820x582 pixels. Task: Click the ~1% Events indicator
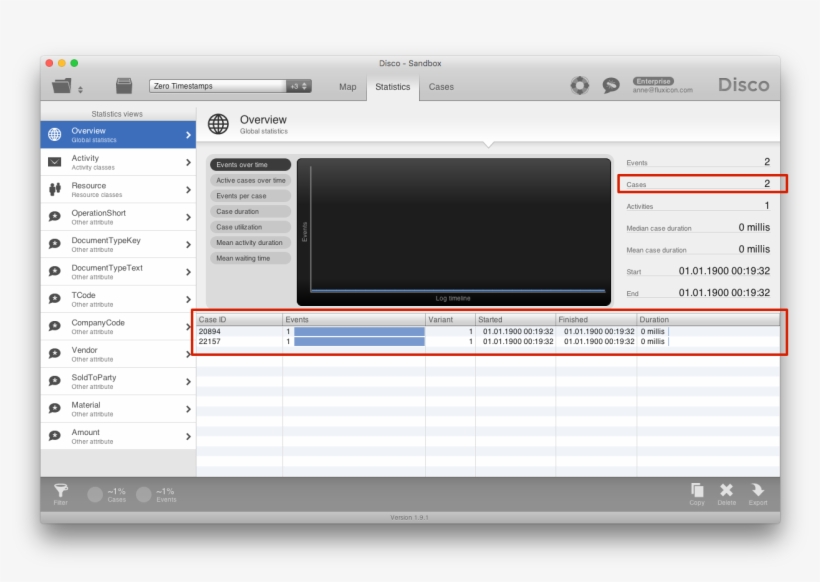pyautogui.click(x=155, y=494)
